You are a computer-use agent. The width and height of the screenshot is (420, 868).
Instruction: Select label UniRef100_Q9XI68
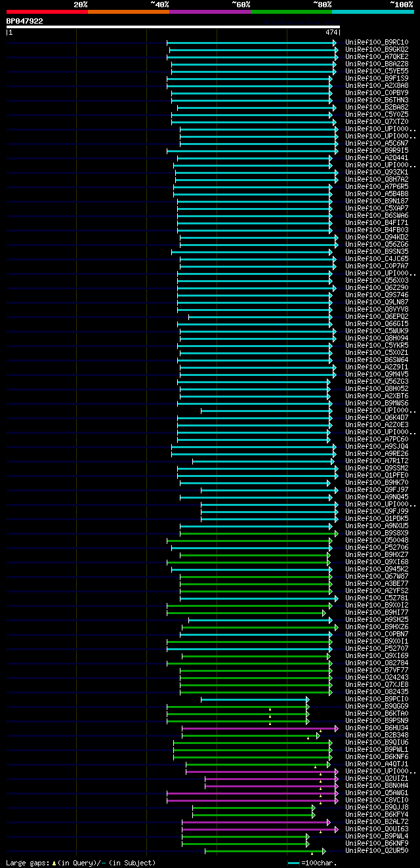377,562
